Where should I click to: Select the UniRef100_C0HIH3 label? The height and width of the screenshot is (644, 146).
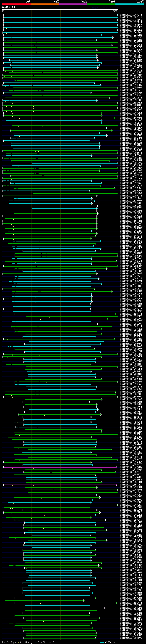click(131, 364)
